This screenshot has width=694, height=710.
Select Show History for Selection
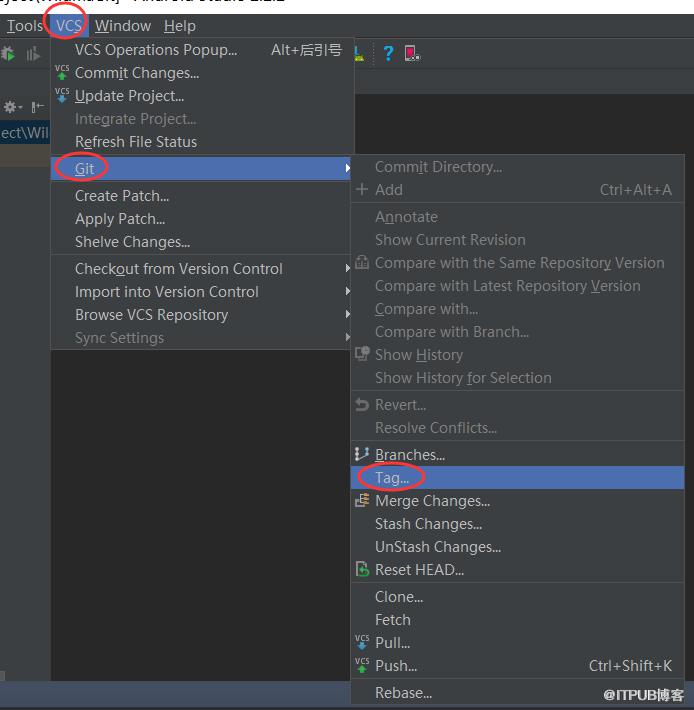click(517, 378)
